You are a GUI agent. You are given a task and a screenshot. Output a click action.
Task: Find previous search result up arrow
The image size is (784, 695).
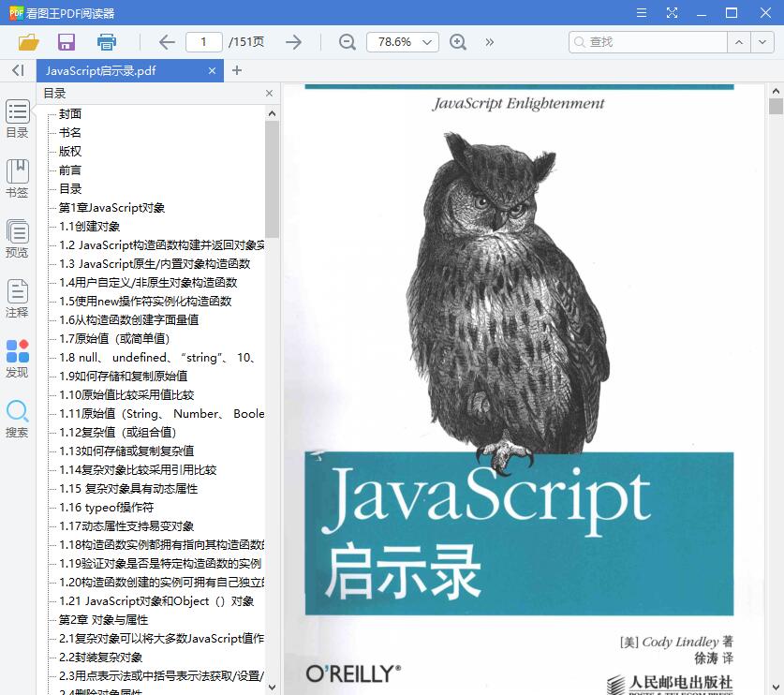[739, 42]
